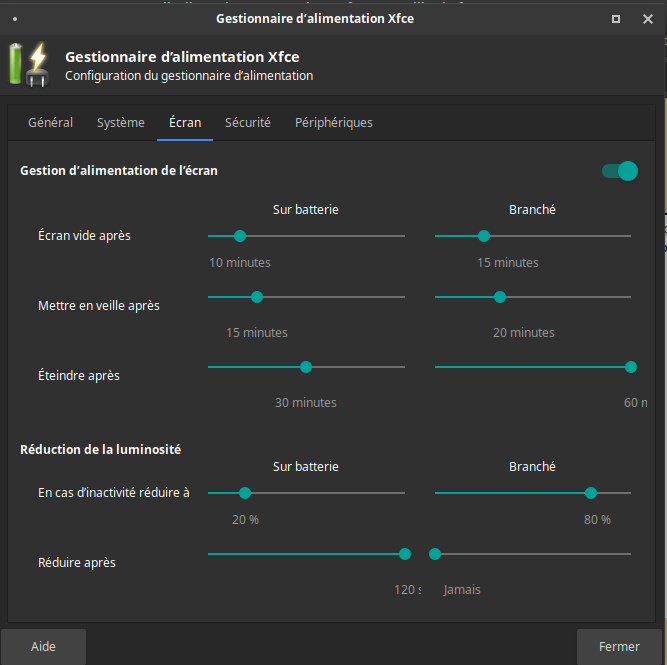Click the '80 %' value label
This screenshot has height=665, width=667.
(597, 520)
